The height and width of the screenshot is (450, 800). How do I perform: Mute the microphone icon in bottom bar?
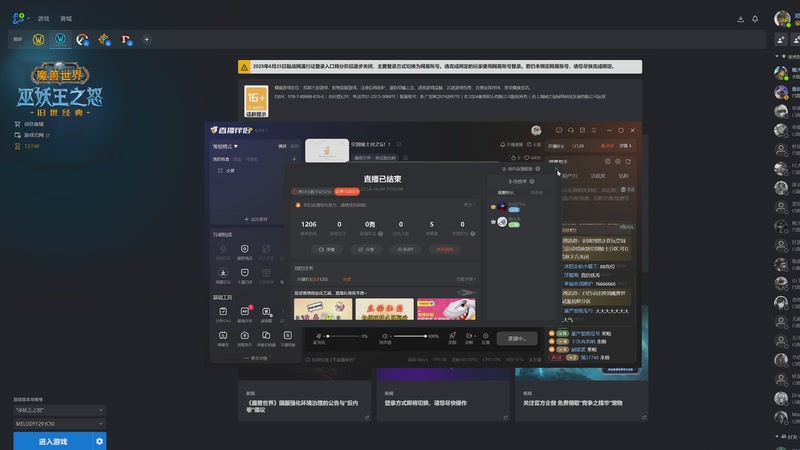click(x=319, y=336)
